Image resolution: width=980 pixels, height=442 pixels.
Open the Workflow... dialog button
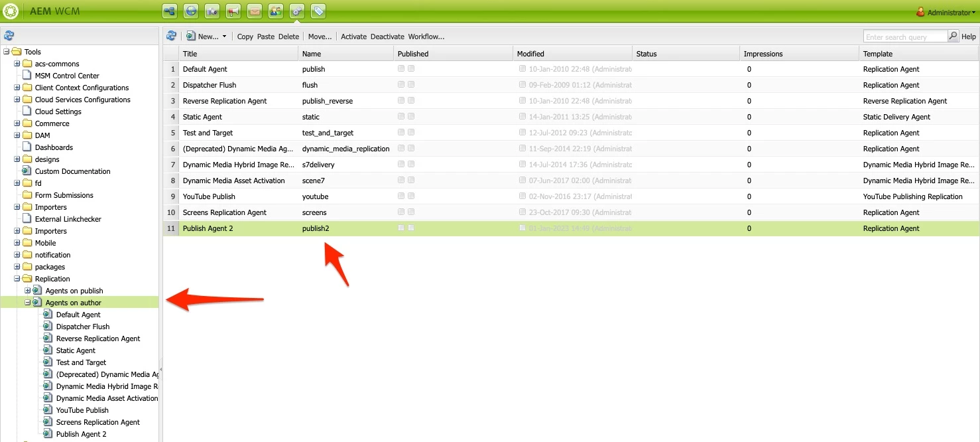tap(426, 37)
